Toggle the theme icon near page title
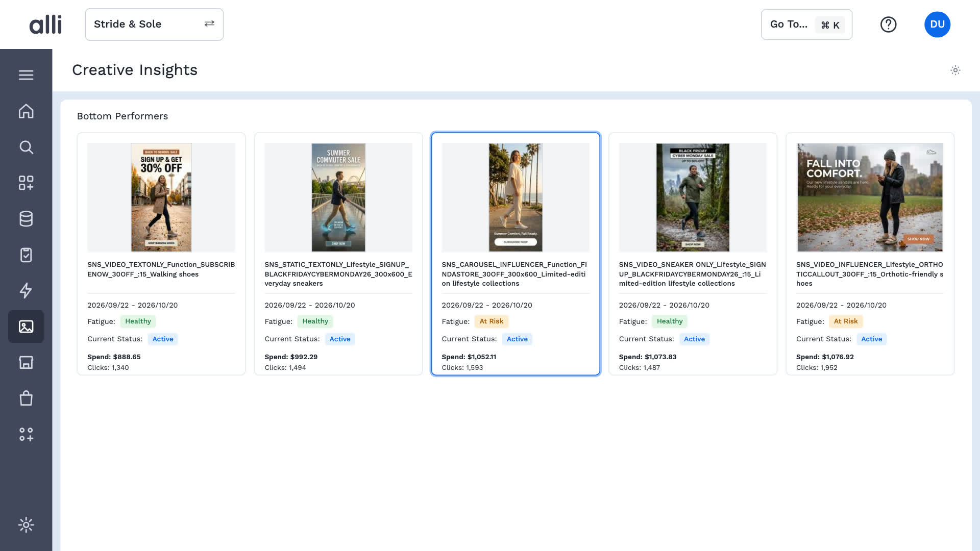 955,70
